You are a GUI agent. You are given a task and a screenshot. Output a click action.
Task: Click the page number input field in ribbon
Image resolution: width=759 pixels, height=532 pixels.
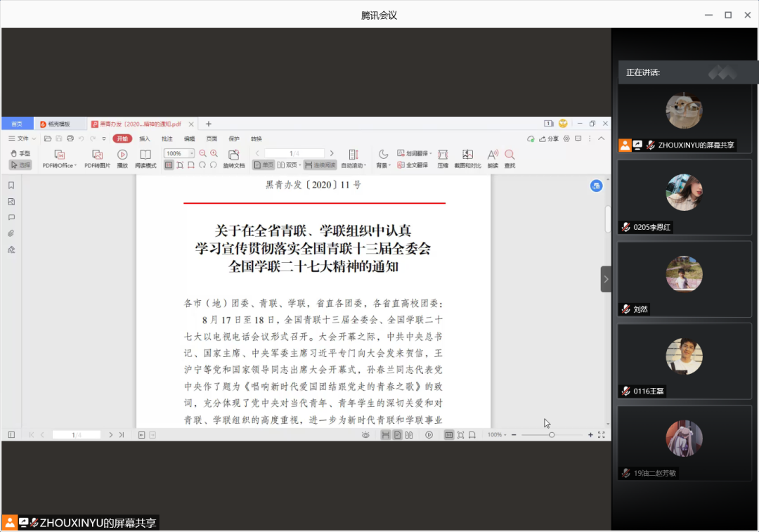pos(294,153)
